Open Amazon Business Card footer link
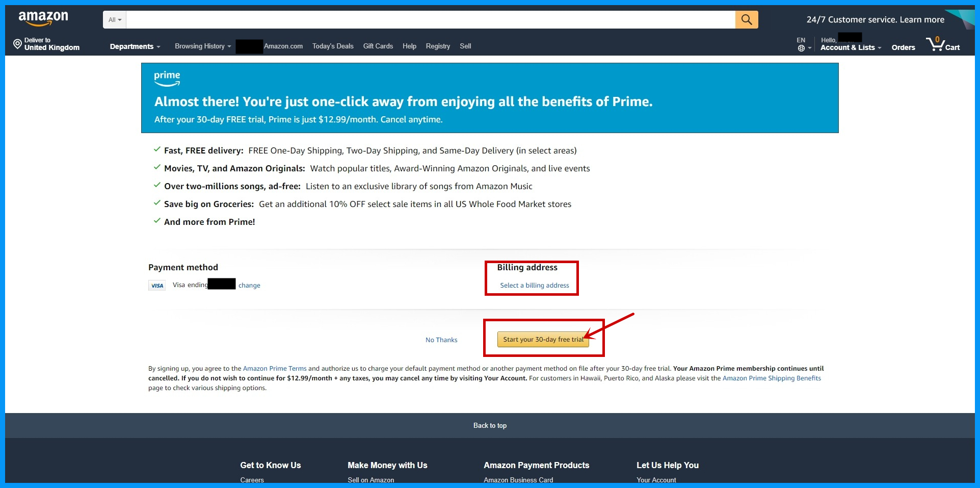 tap(518, 480)
